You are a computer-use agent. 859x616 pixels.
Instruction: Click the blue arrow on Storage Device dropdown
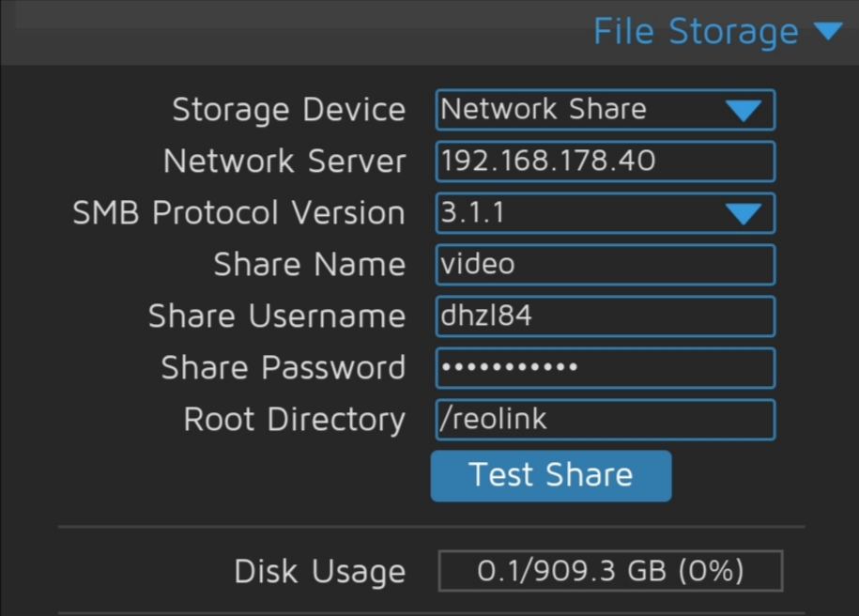point(743,110)
